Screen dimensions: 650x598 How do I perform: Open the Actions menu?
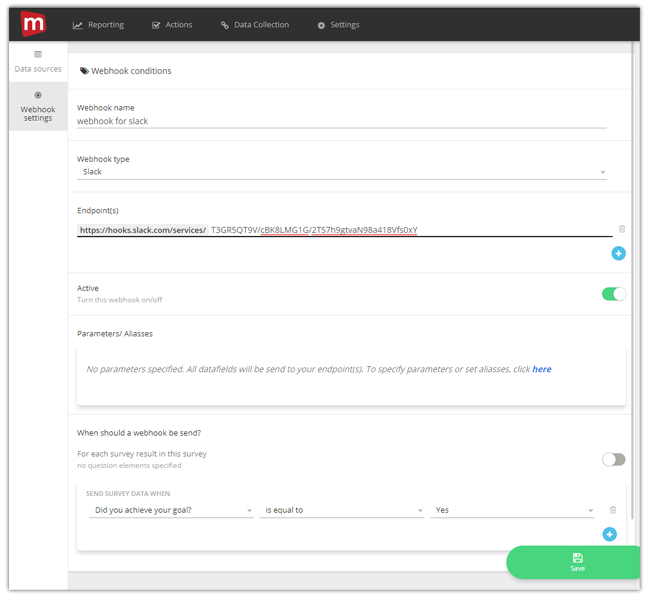click(172, 25)
